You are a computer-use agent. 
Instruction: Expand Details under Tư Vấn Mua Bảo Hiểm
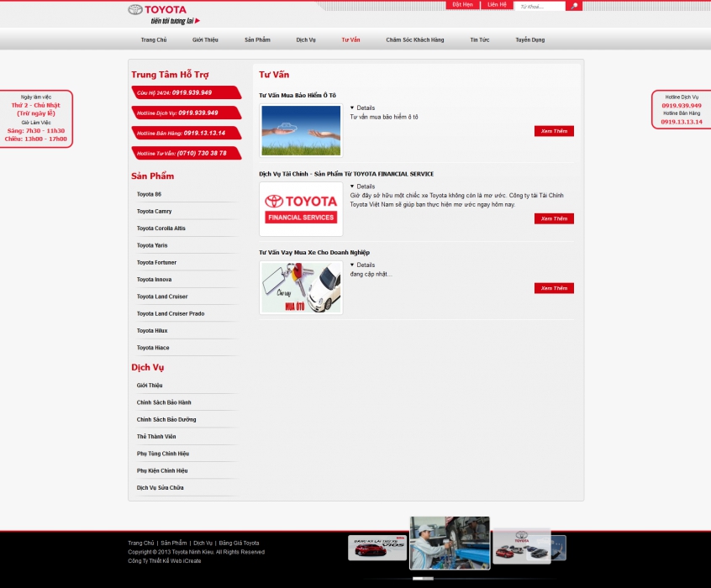tap(362, 108)
